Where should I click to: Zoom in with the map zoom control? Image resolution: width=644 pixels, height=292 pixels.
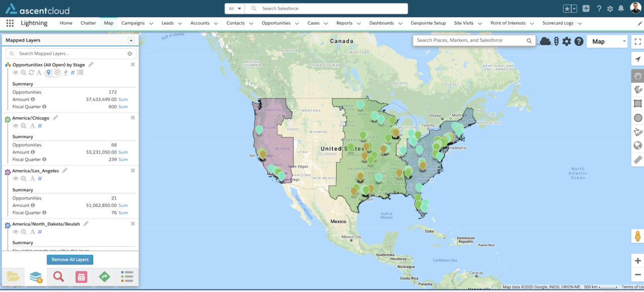638,261
